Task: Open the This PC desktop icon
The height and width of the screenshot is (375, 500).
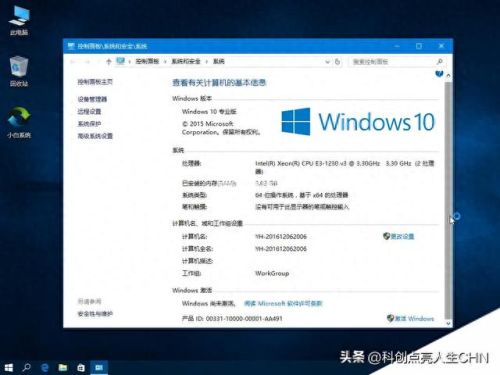Action: coord(19,21)
